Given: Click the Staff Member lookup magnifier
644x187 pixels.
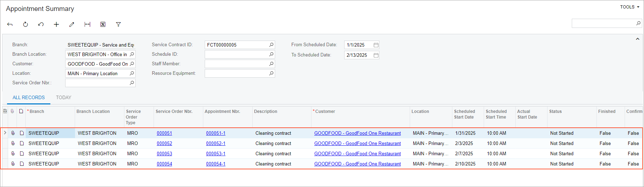Looking at the screenshot, I should click(271, 64).
